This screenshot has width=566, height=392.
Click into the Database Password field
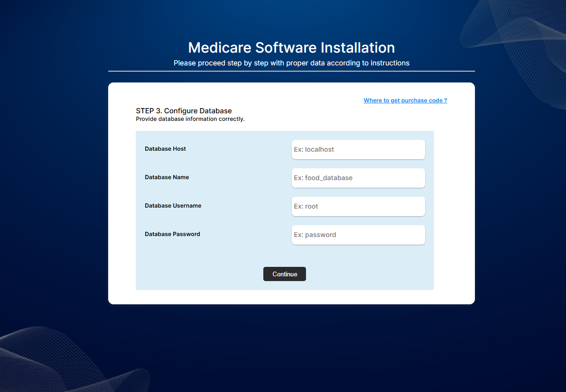(358, 235)
